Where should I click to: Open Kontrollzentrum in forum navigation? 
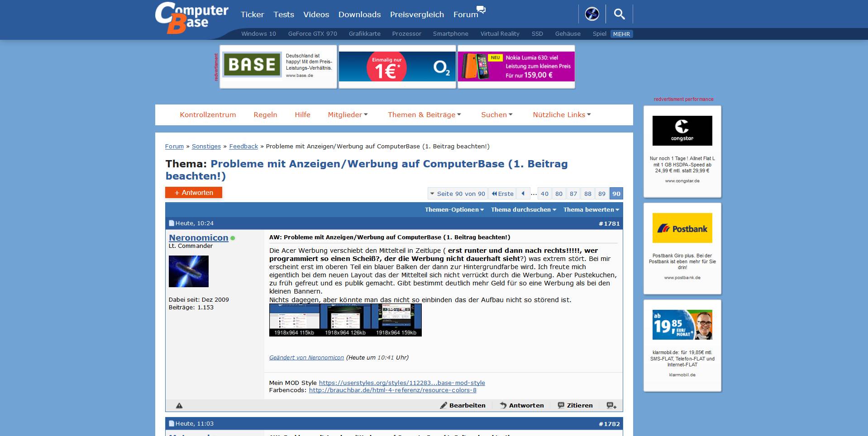pos(208,115)
